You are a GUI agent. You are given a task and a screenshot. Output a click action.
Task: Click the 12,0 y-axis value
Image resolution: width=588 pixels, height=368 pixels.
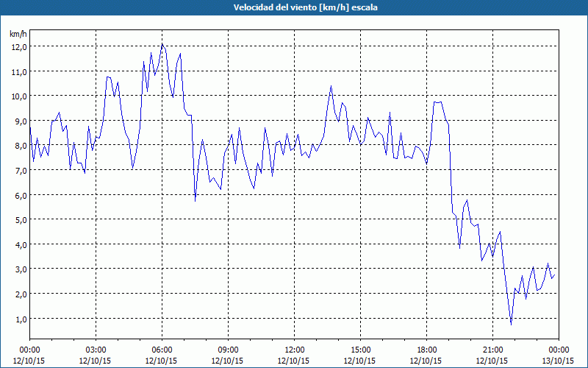pyautogui.click(x=19, y=47)
